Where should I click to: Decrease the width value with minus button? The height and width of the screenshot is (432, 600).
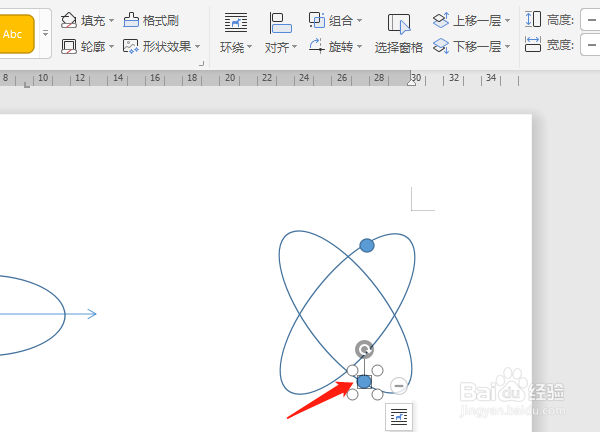click(x=591, y=45)
